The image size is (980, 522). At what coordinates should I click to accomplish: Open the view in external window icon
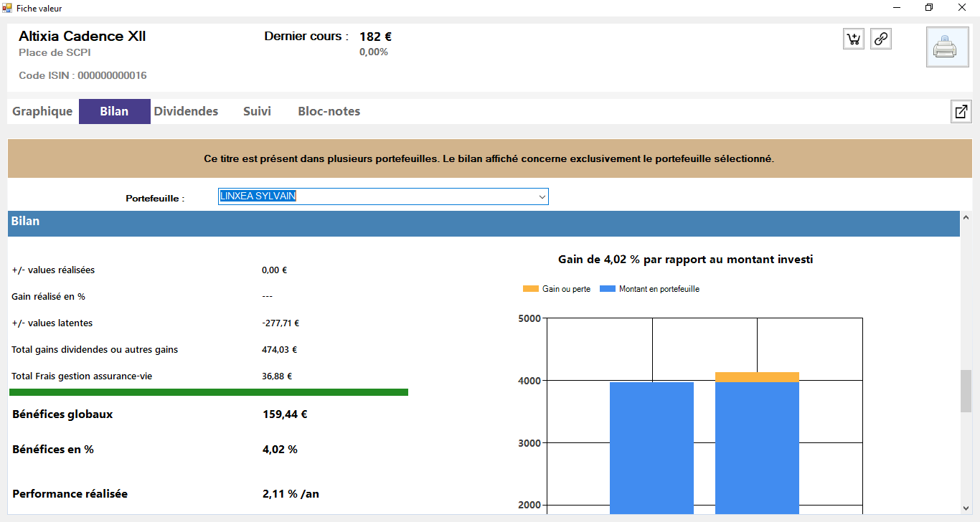(961, 112)
